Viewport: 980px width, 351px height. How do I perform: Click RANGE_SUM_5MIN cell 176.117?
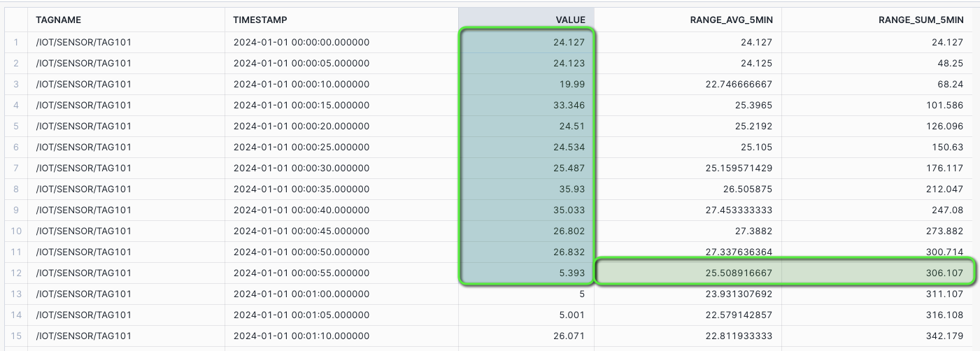(x=877, y=168)
